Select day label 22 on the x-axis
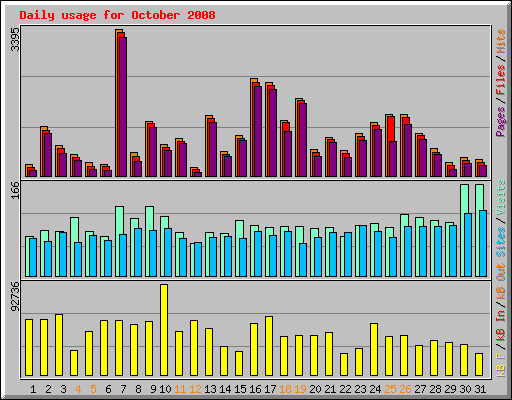This screenshot has width=512, height=400. (345, 389)
